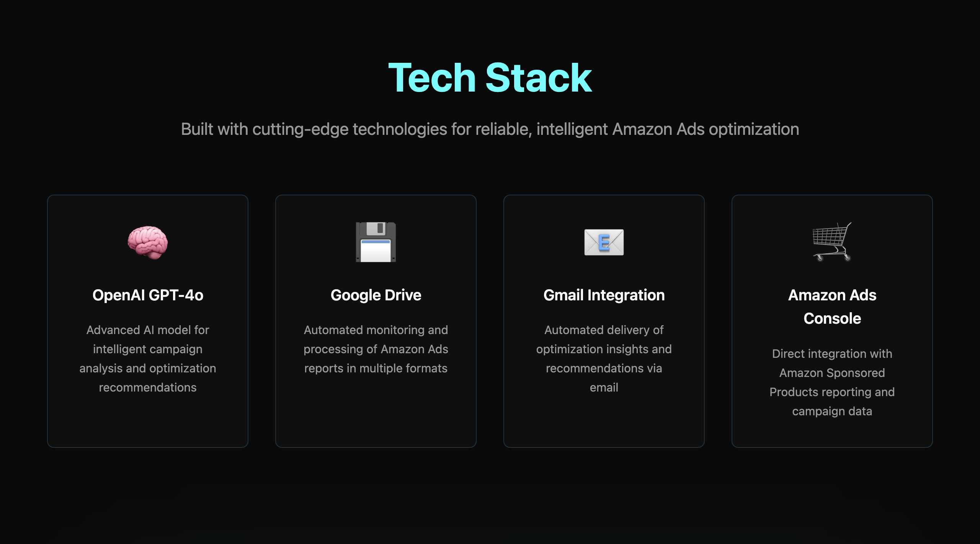Select the OpenAI GPT-4o card
980x544 pixels.
click(148, 321)
